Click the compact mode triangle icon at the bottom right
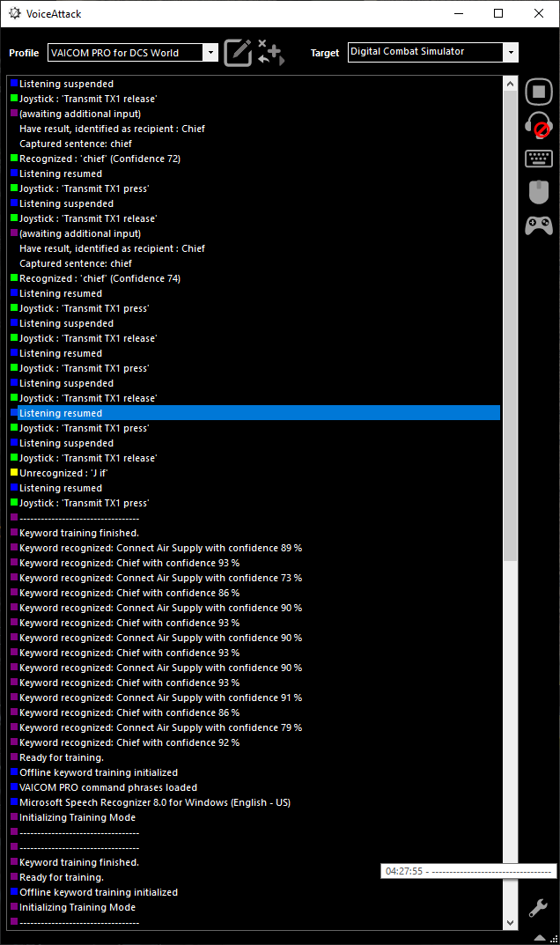The image size is (560, 945). tap(540, 938)
